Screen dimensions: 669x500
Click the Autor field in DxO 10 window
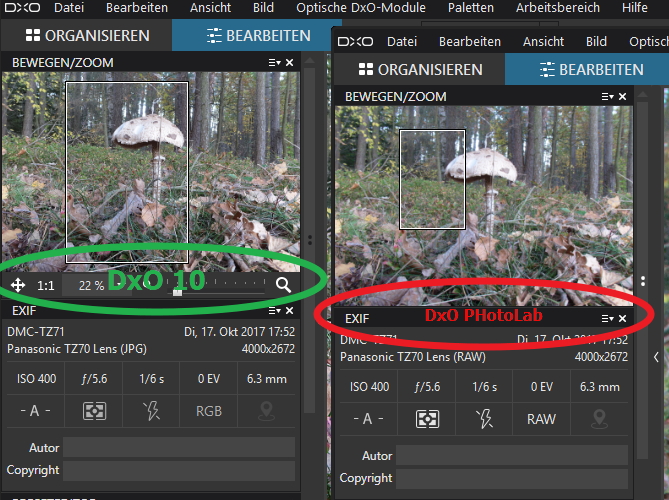(179, 448)
